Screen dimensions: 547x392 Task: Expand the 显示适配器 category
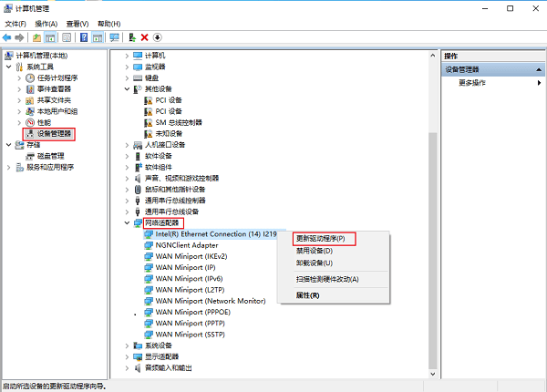[x=127, y=356]
